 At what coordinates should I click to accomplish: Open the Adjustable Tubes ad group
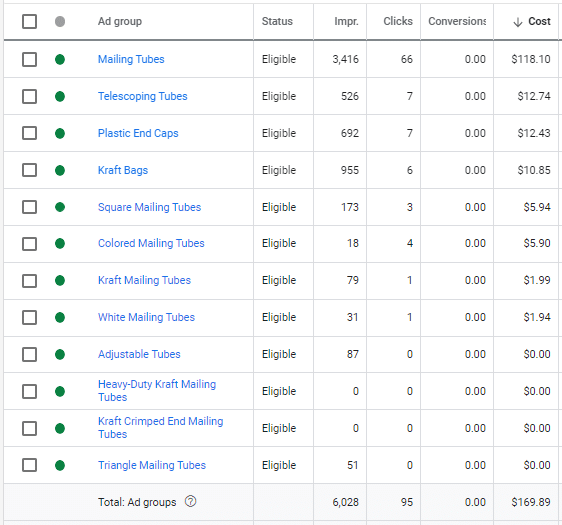click(x=139, y=354)
